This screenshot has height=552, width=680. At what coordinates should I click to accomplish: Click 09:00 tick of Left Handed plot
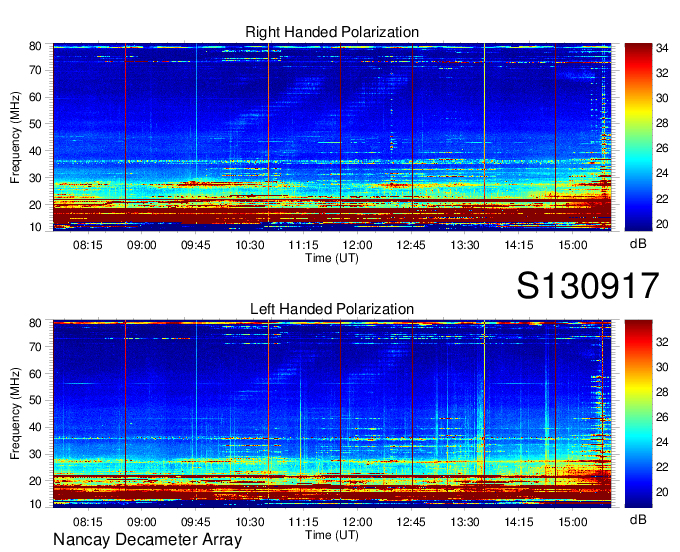pyautogui.click(x=141, y=522)
